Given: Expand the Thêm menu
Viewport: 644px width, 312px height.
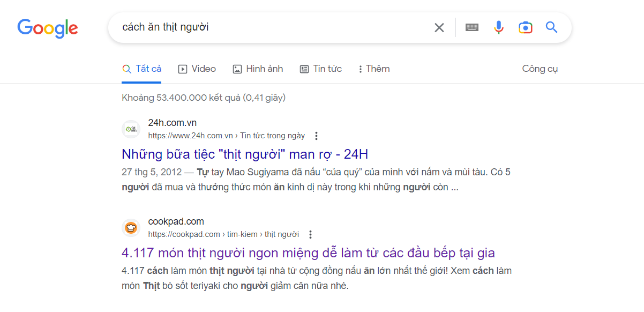Looking at the screenshot, I should (x=374, y=69).
